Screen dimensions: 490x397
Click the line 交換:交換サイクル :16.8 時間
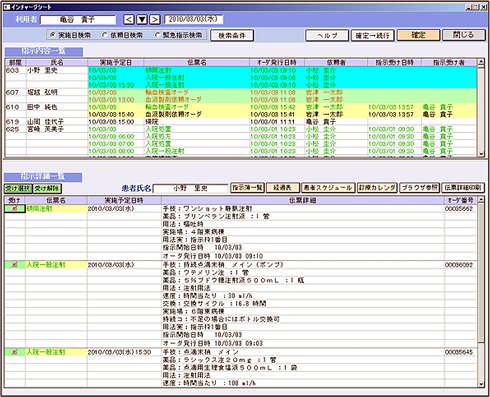click(214, 304)
